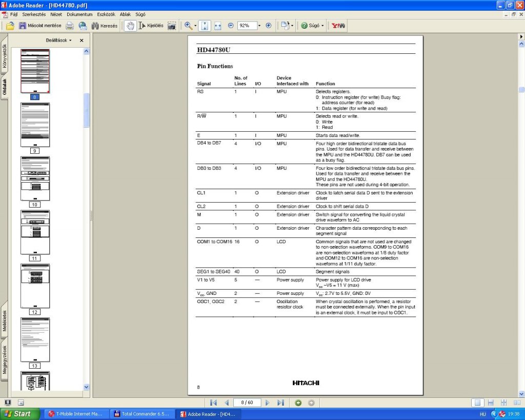Click the hide toolbars icon in status bar

pyautogui.click(x=21, y=403)
